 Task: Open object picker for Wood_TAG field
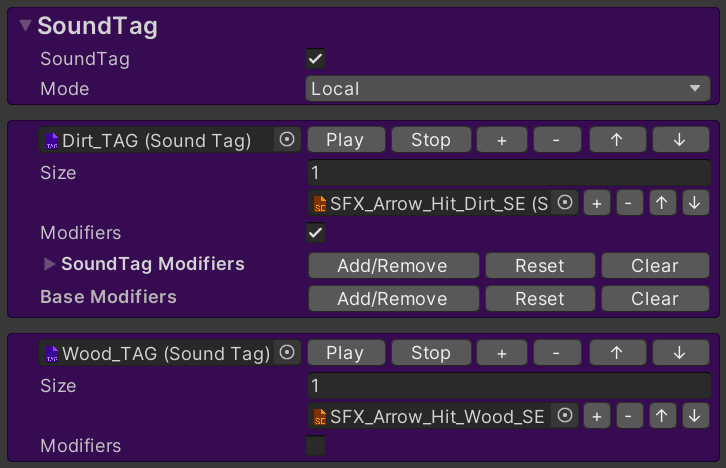pyautogui.click(x=287, y=353)
